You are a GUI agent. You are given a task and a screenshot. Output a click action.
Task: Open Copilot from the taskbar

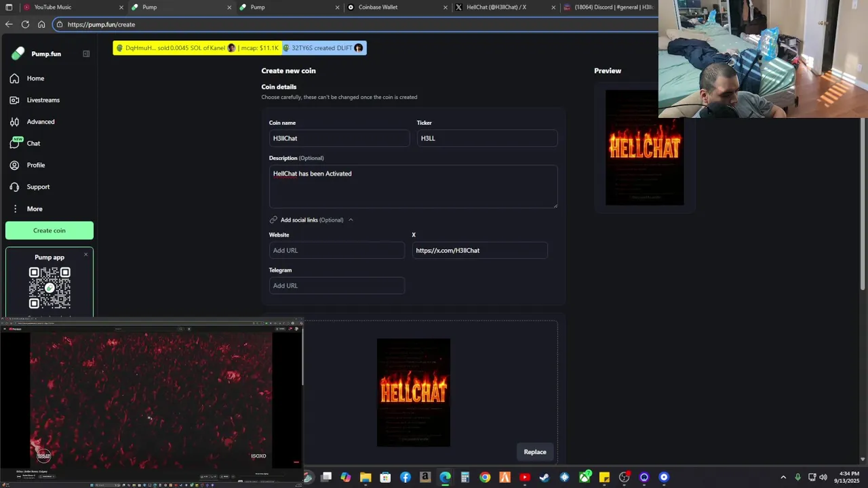pos(346,477)
